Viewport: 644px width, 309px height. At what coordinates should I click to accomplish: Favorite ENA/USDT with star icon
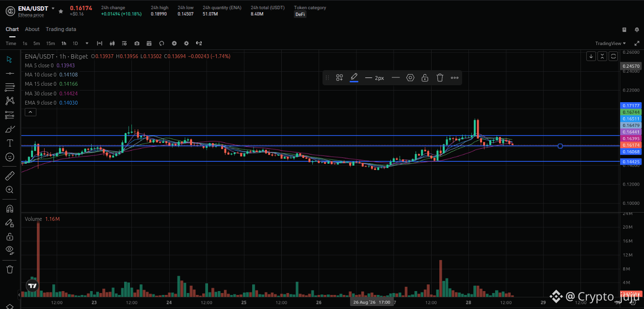(61, 11)
